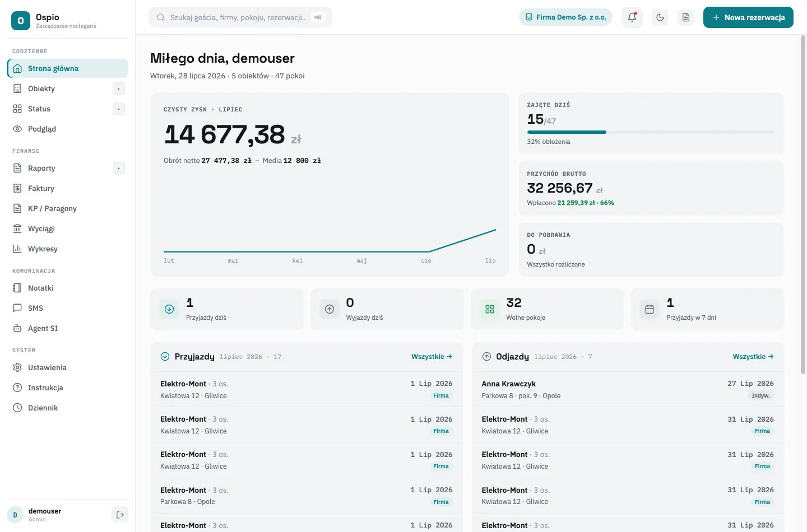Select the Firma Demo Sp. z o.o. company switcher
This screenshot has height=532, width=807.
[x=565, y=17]
